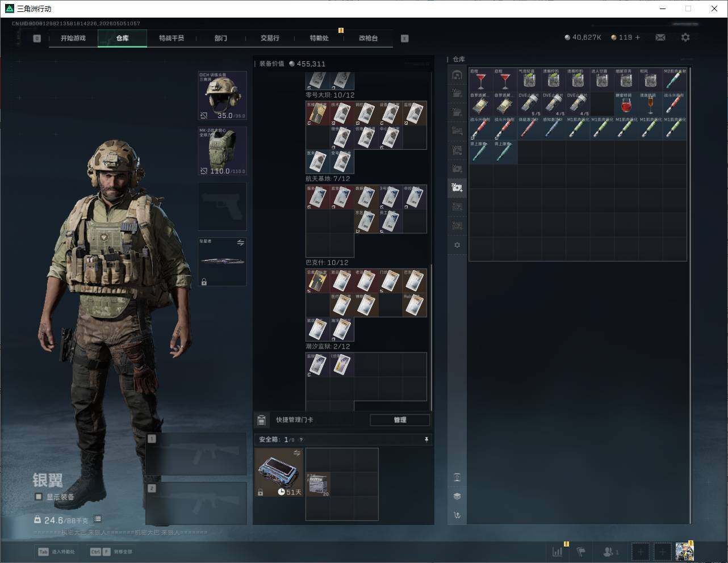Click the next-tab icon right of 改枪台

click(405, 39)
